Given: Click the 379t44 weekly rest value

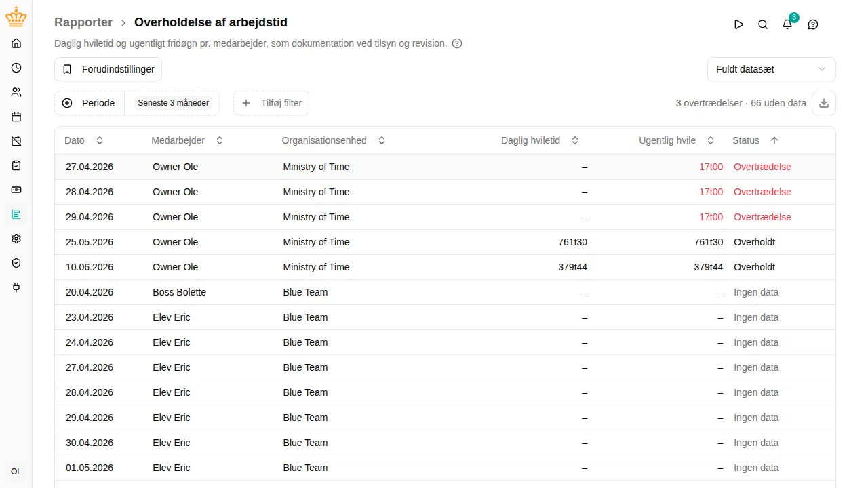Looking at the screenshot, I should pyautogui.click(x=708, y=267).
